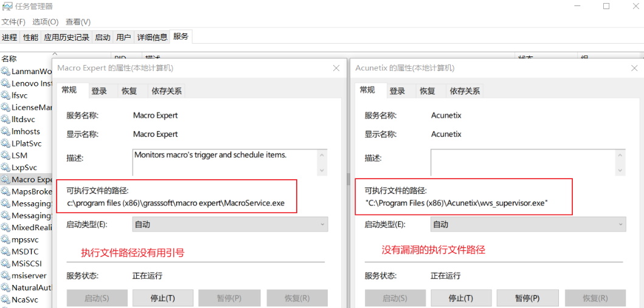The image size is (644, 308).
Task: Click 停止(T) button in Acunetix dialog
Action: [461, 298]
